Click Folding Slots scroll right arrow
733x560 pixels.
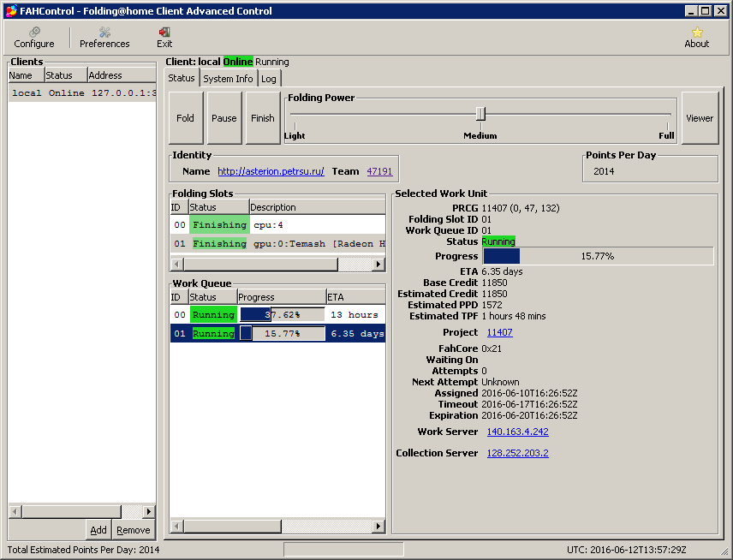point(378,264)
